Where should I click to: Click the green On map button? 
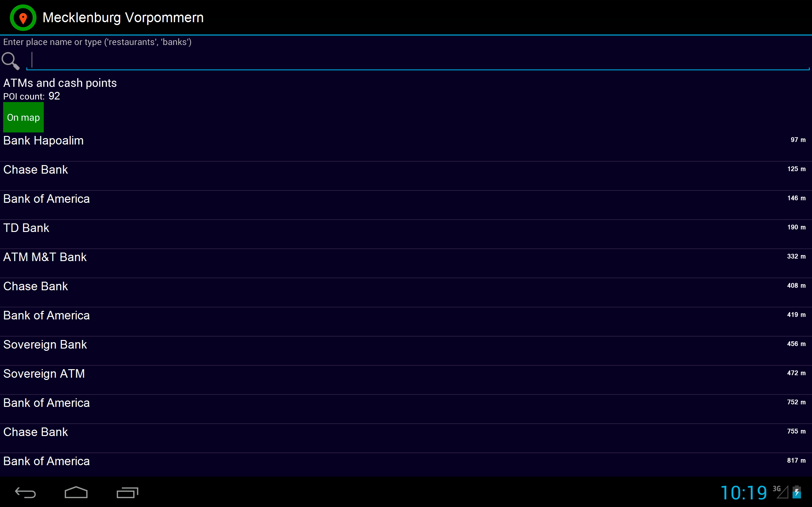coord(23,117)
